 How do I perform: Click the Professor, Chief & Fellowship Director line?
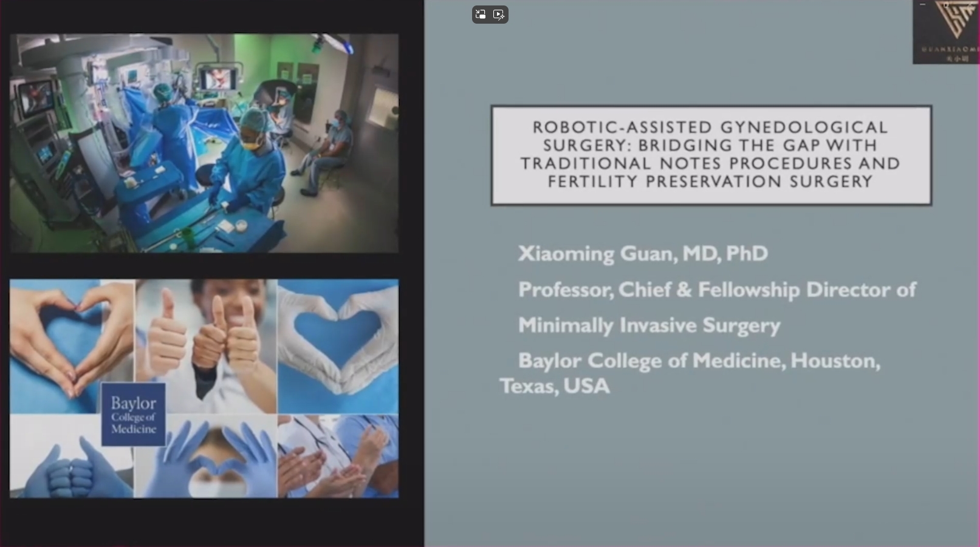click(717, 290)
